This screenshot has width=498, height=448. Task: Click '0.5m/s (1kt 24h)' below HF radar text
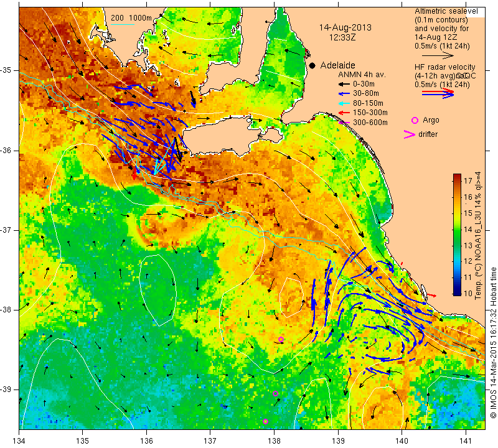click(442, 85)
